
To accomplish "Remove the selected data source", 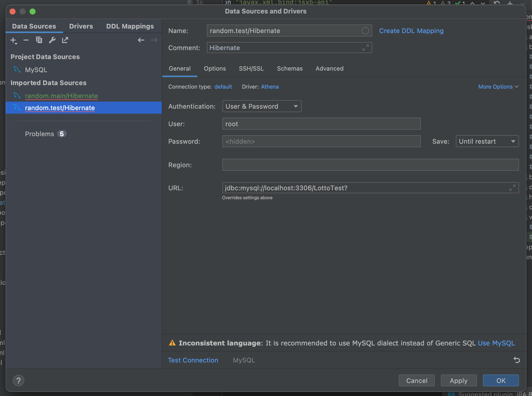I will [x=26, y=40].
